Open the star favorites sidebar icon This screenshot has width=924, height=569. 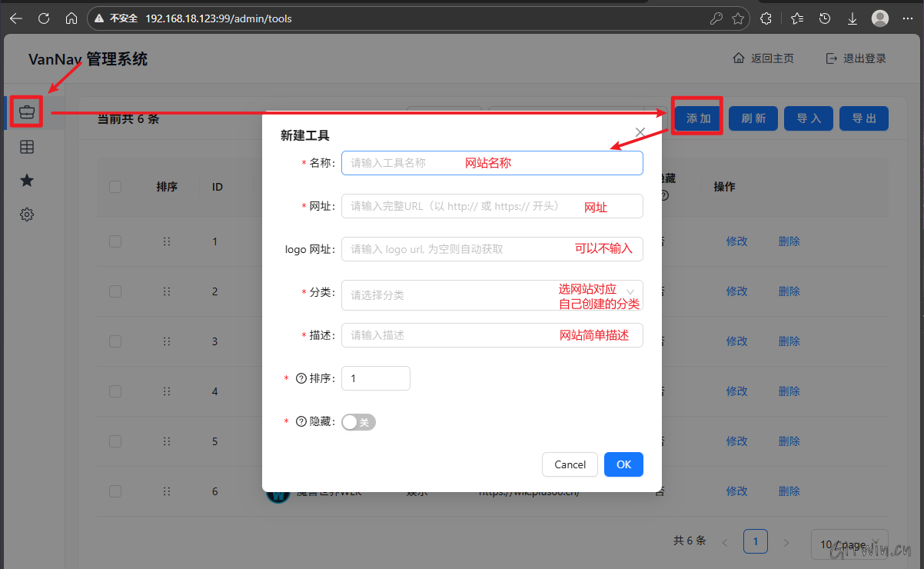(27, 181)
